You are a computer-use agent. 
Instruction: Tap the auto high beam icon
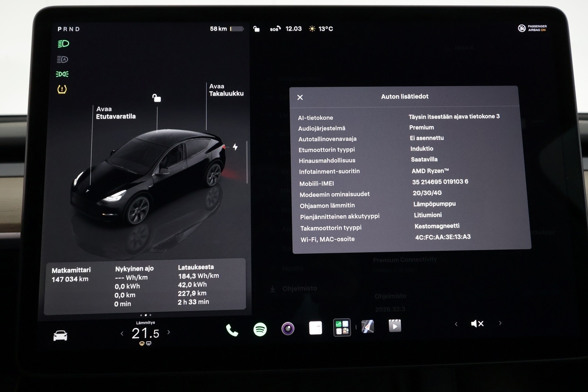pos(62,59)
